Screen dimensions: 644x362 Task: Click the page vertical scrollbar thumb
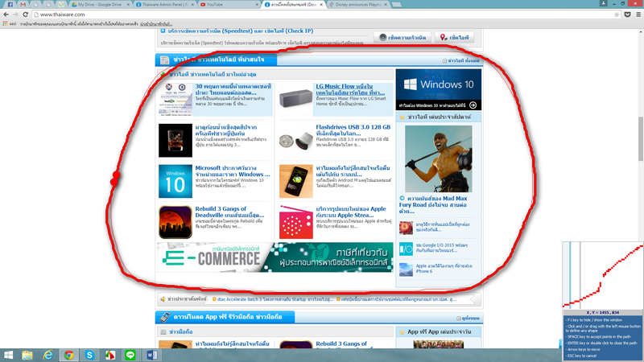641,138
